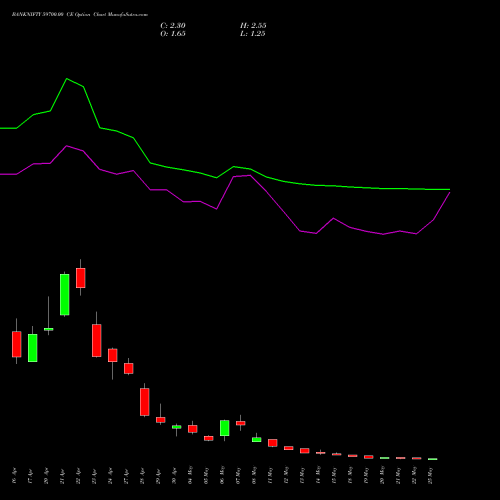Click the 28 Apr date label
Image resolution: width=500 pixels, height=500 pixels.
142,476
